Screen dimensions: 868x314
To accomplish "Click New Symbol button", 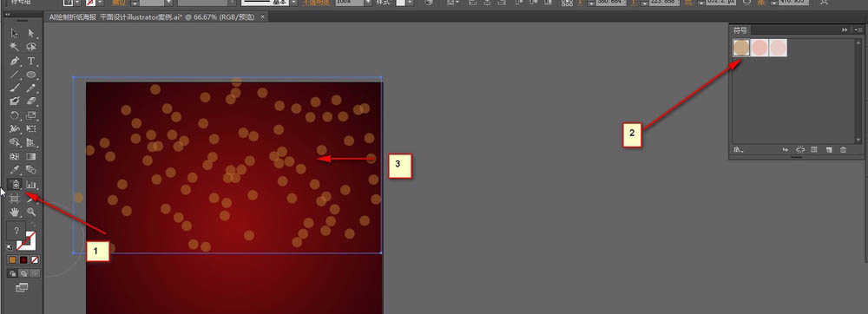I will pyautogui.click(x=829, y=149).
